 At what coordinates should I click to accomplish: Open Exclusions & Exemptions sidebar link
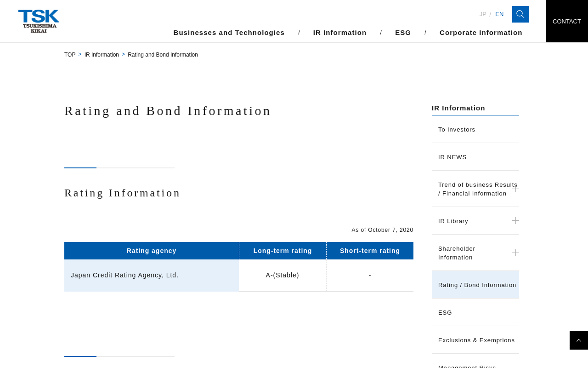coord(476,340)
